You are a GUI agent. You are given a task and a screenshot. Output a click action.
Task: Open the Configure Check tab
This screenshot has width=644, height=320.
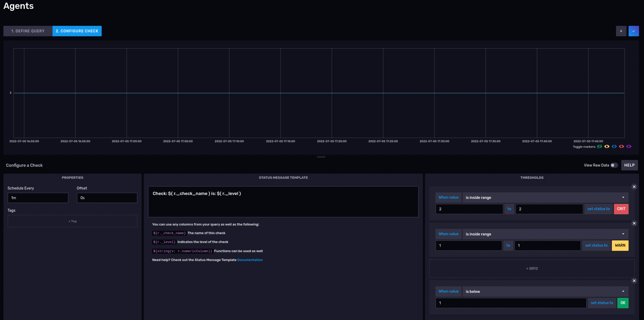pyautogui.click(x=77, y=31)
